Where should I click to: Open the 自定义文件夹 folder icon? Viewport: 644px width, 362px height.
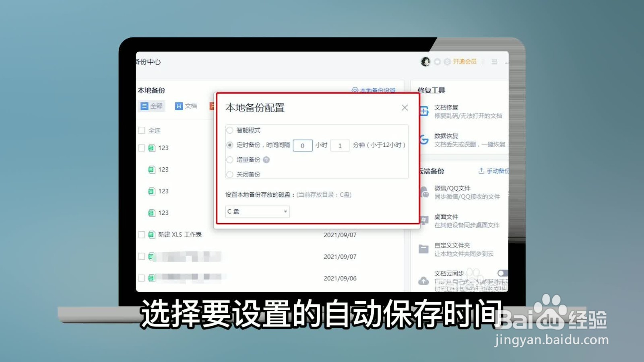[423, 249]
